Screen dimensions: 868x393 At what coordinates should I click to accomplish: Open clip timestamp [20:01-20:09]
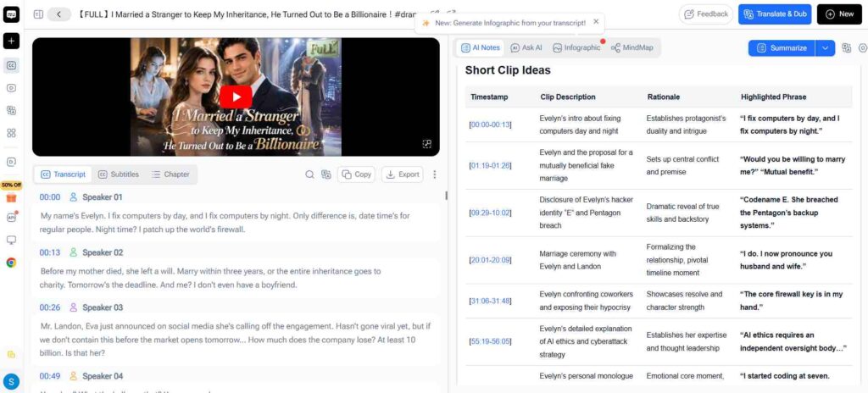(490, 260)
